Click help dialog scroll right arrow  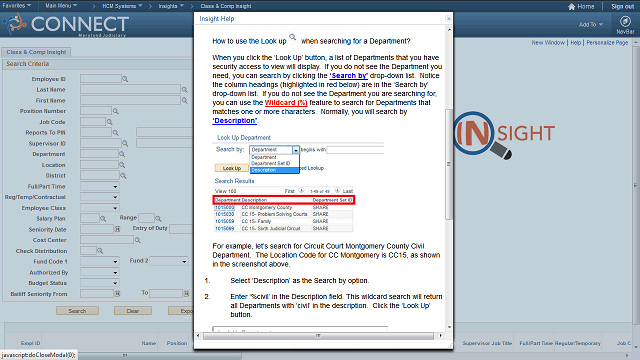[x=440, y=336]
